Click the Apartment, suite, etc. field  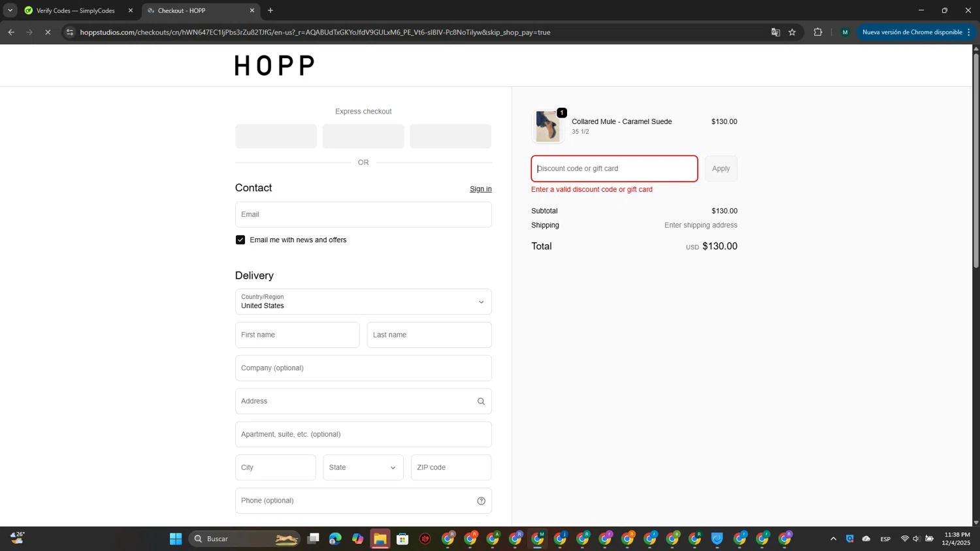(363, 434)
